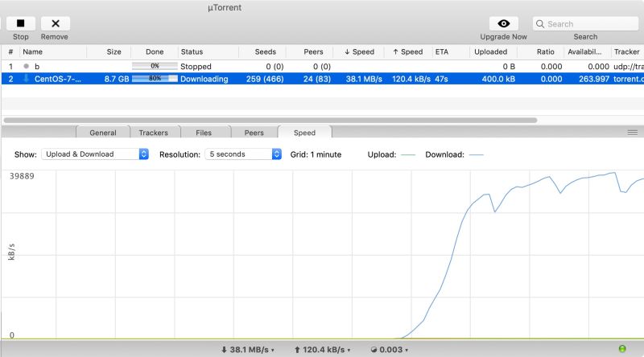Screen dimensions: 644x357
Task: Switch to the Trackers tab
Action: (x=153, y=133)
